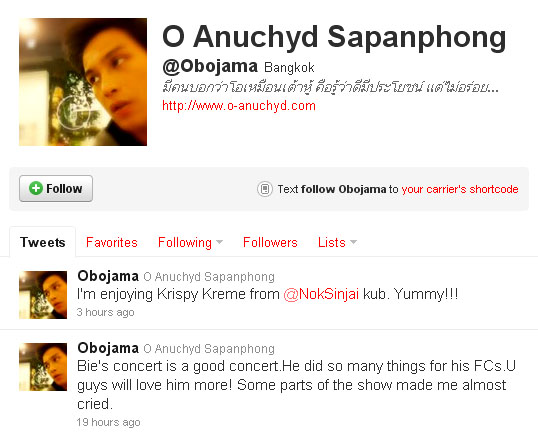Viewport: 538px width, 440px height.
Task: Open the Followers tab
Action: click(270, 242)
